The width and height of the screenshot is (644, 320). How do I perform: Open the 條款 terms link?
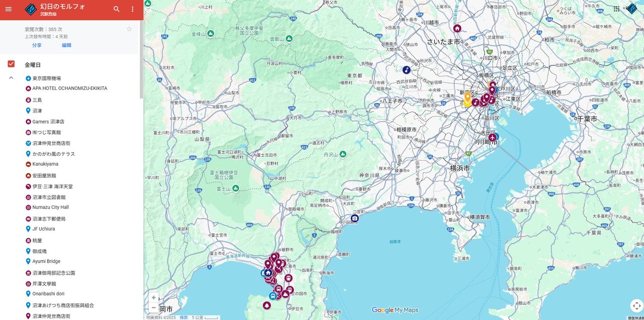coord(184,317)
